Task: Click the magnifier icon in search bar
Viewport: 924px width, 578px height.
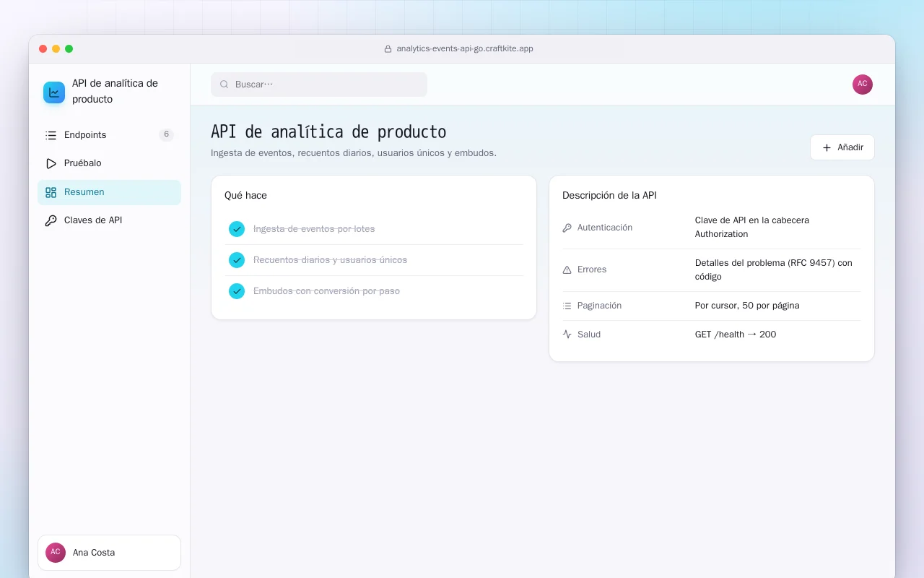Action: click(x=224, y=85)
